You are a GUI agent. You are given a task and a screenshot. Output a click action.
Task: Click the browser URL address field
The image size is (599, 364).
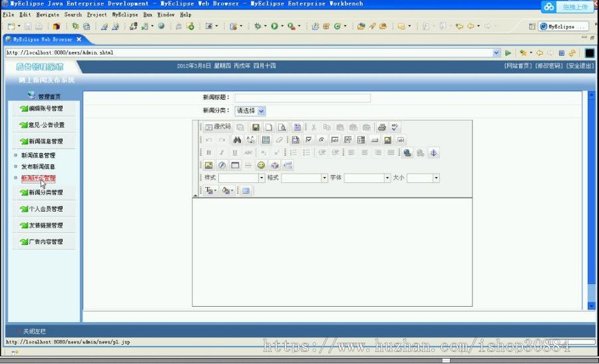(x=249, y=53)
